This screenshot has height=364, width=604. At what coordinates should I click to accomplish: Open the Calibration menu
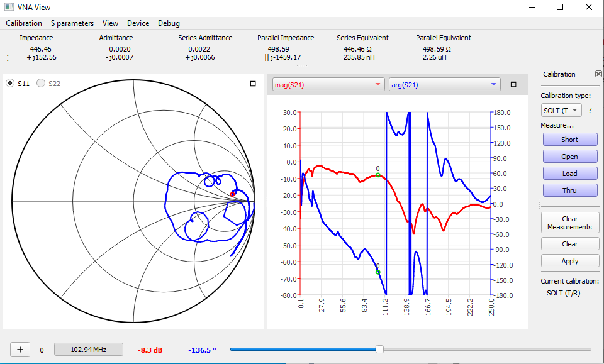[24, 23]
